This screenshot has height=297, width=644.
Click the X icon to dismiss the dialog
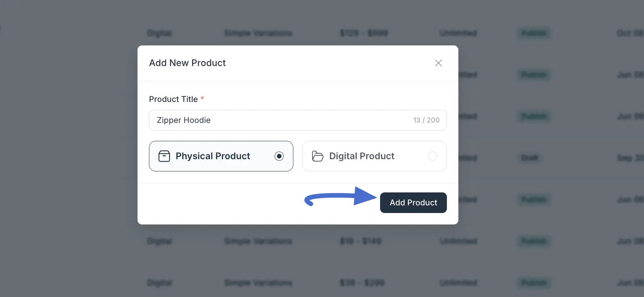[438, 63]
